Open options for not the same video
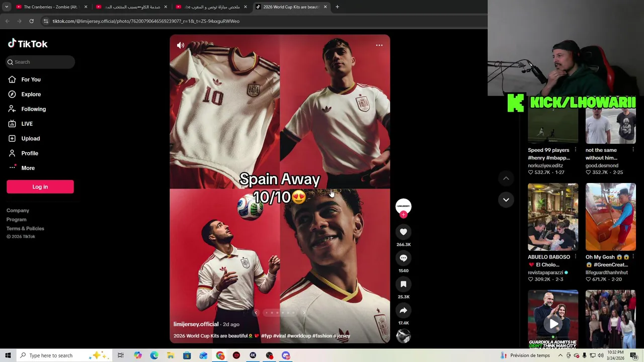The image size is (644, 362). click(x=633, y=150)
